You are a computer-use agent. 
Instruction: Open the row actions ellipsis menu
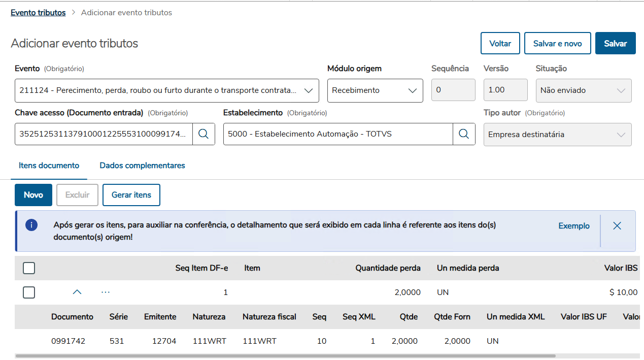(106, 292)
